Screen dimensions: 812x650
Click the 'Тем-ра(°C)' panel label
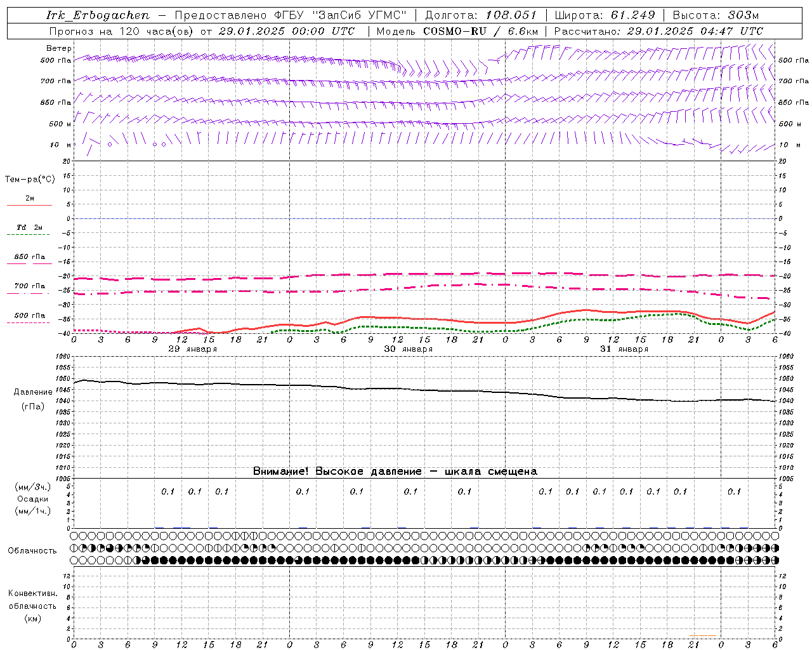pos(30,180)
